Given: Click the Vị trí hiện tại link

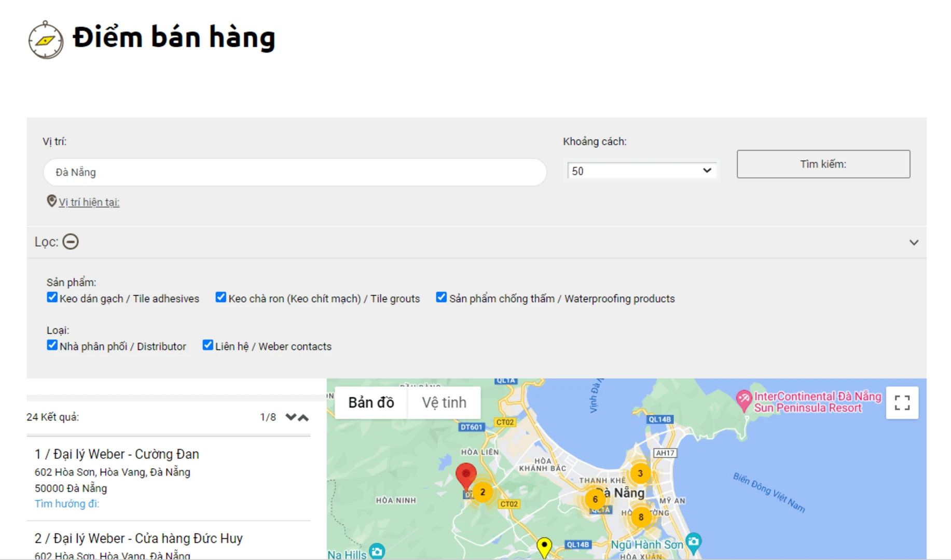Looking at the screenshot, I should [89, 202].
